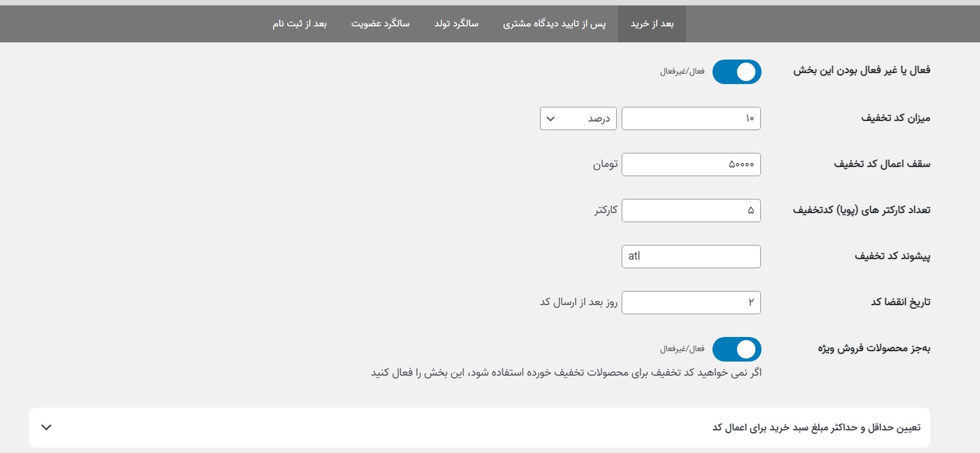Click the 'پیشوند کد تخفیف' label
This screenshot has width=980, height=453.
click(892, 256)
